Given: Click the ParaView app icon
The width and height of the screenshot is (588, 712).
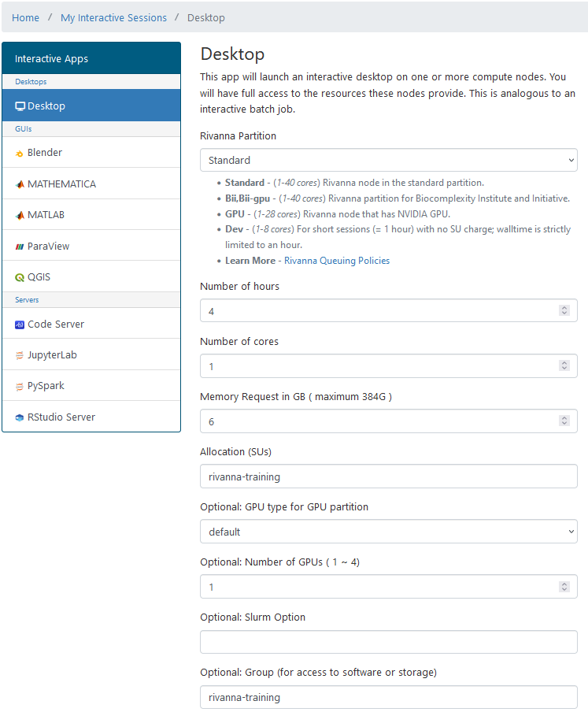Looking at the screenshot, I should (x=20, y=247).
